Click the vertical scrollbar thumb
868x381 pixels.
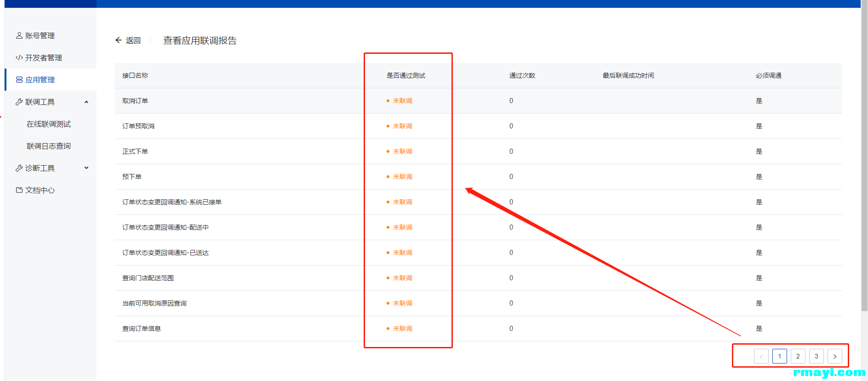[x=864, y=156]
